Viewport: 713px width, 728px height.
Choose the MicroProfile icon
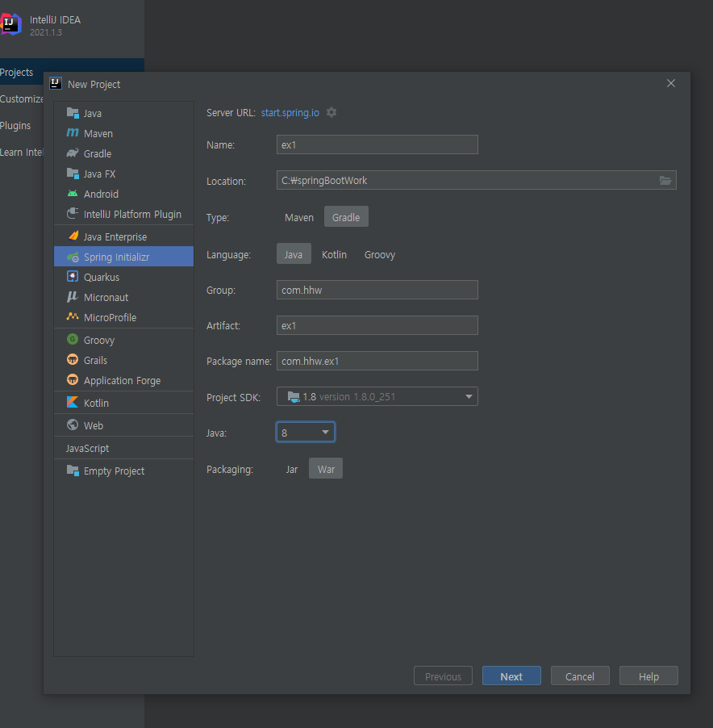(73, 317)
